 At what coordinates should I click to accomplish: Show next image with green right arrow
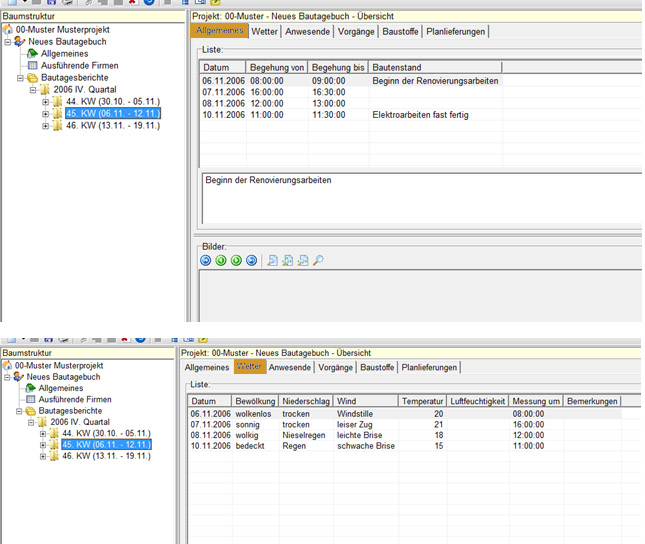236,260
